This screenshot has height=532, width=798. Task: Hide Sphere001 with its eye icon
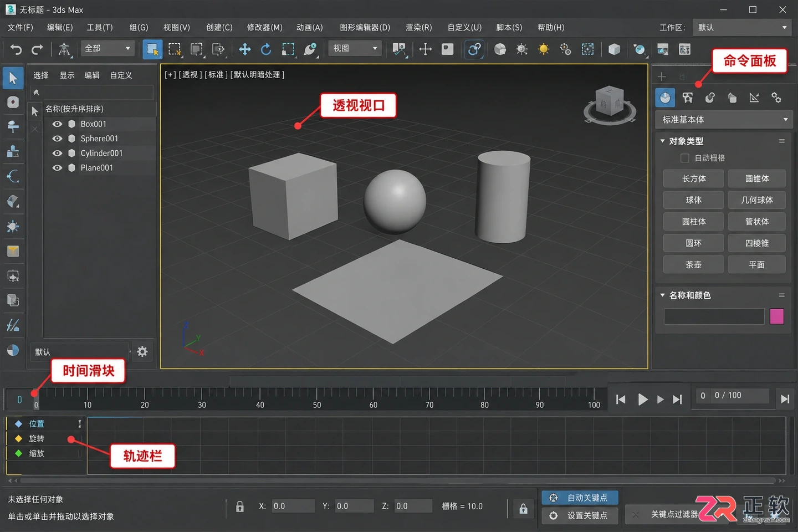(57, 139)
